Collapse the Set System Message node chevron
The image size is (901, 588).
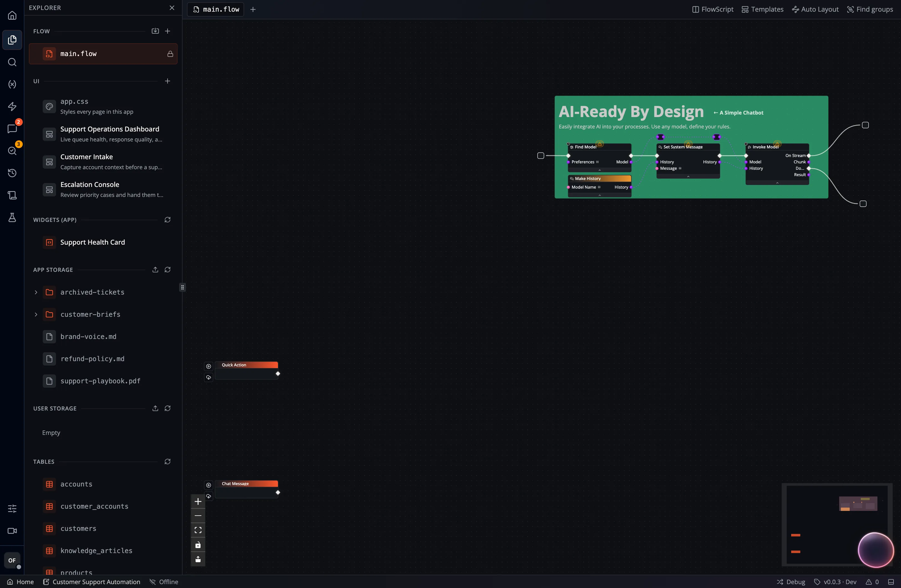(x=688, y=176)
